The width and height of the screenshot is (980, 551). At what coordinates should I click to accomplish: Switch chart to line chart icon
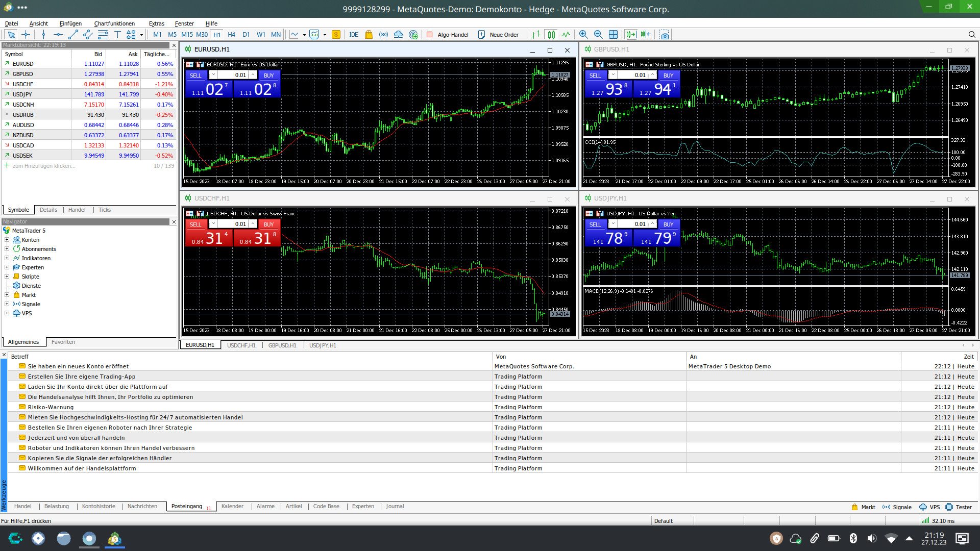tap(566, 35)
